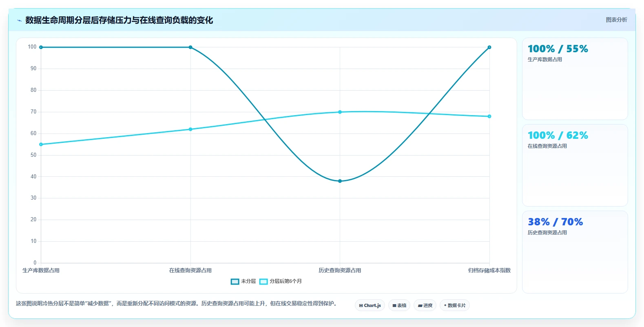
Task: Click the 生产库数据占用 label in the stat card
Action: pyautogui.click(x=544, y=60)
